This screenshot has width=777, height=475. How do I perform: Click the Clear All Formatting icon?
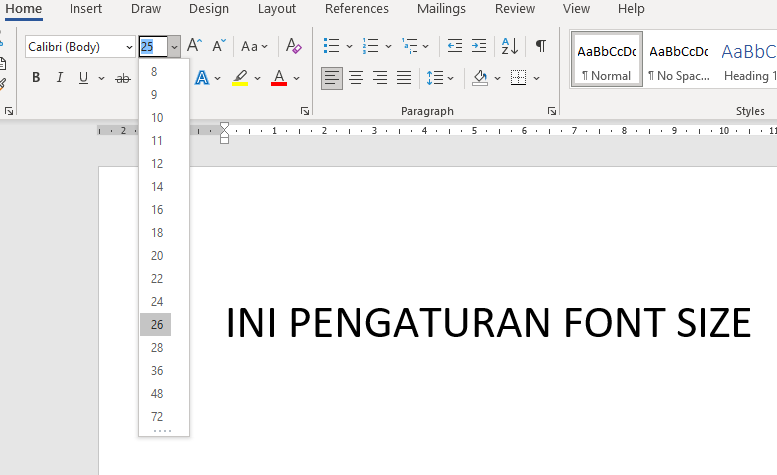point(293,46)
